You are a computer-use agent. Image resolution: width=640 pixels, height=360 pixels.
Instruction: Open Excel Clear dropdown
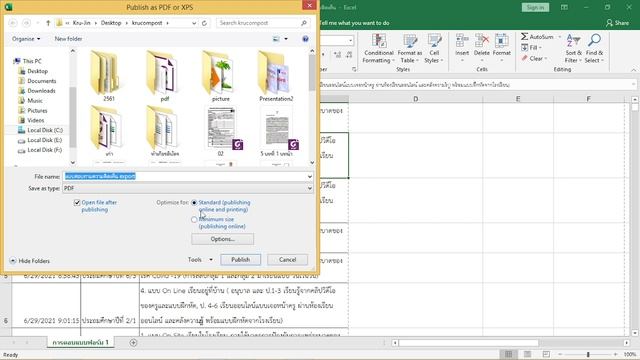(x=533, y=59)
